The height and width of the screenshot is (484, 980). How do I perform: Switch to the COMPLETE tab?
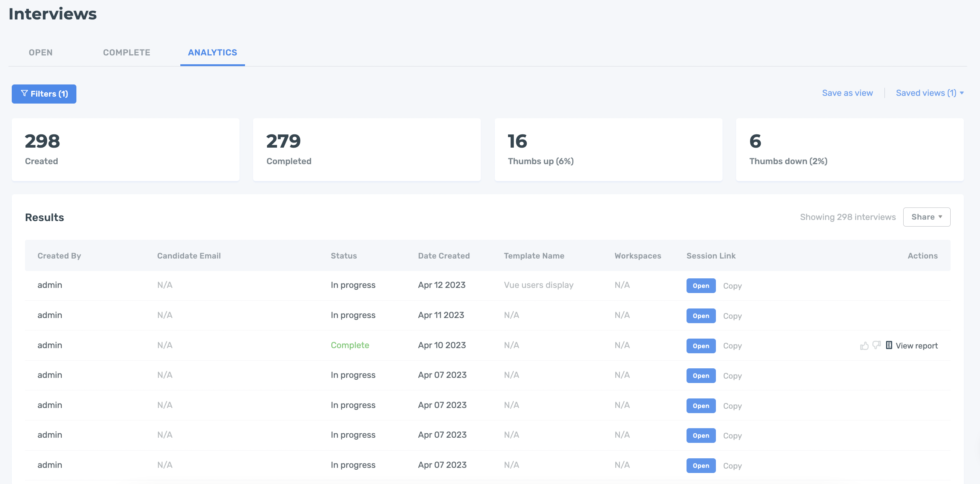127,53
